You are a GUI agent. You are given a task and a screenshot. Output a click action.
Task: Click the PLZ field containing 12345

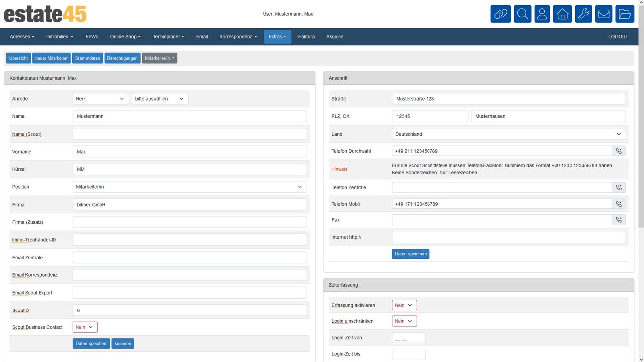(x=430, y=116)
